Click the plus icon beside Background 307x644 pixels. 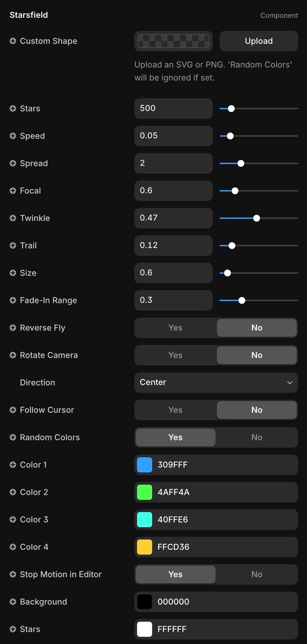(x=13, y=602)
